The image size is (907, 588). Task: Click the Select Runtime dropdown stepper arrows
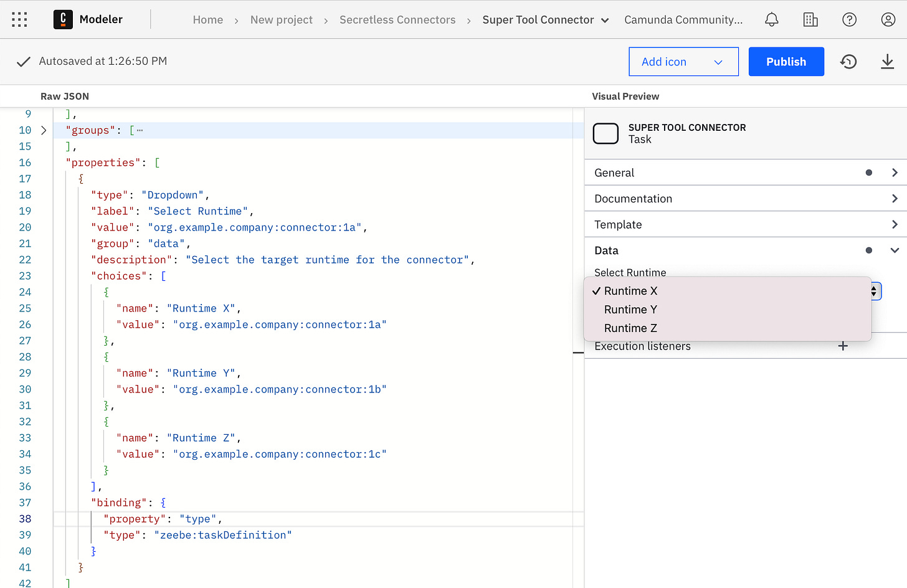tap(875, 291)
